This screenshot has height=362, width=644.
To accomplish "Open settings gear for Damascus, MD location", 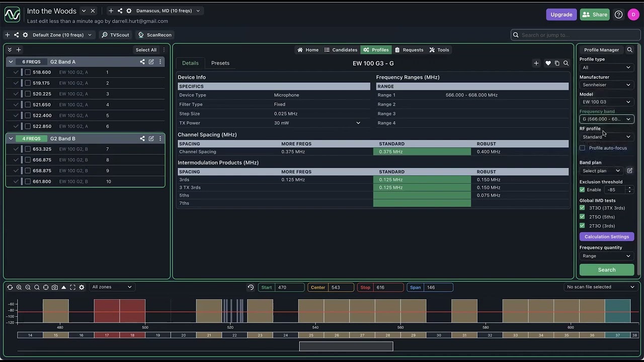I will pos(129,11).
